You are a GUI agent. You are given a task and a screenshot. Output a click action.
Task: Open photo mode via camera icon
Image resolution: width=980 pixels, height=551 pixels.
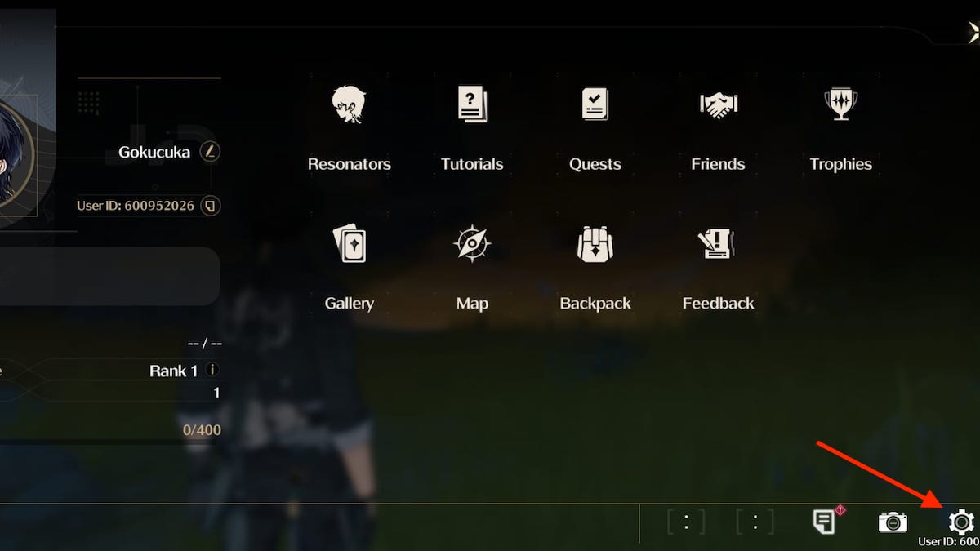click(x=893, y=522)
